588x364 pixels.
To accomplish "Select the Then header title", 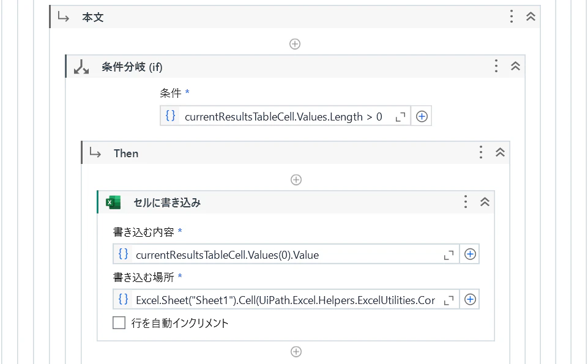I will (x=126, y=154).
